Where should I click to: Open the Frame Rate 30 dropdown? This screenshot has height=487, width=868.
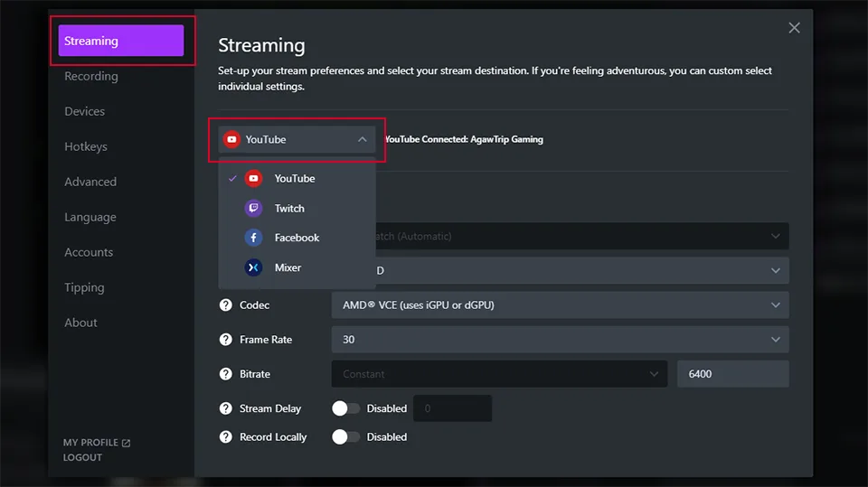coord(561,339)
